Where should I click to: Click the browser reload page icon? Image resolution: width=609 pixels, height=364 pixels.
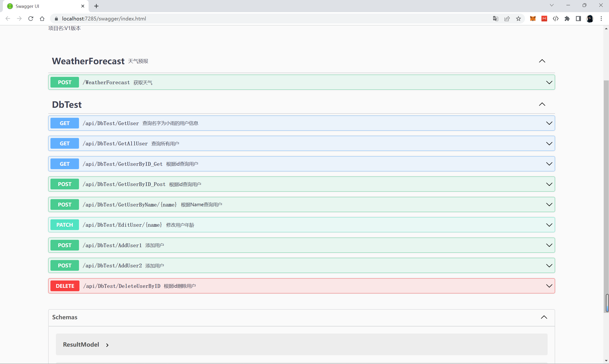pyautogui.click(x=31, y=19)
